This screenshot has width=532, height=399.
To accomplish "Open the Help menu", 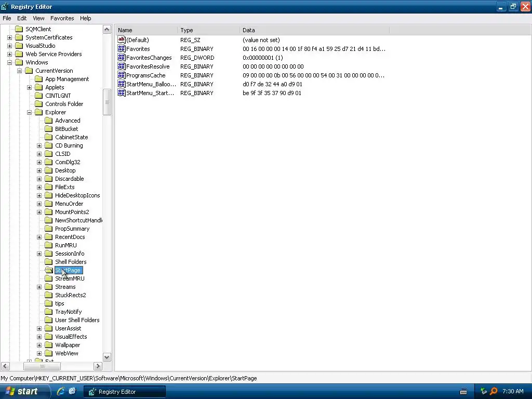I will pos(86,18).
